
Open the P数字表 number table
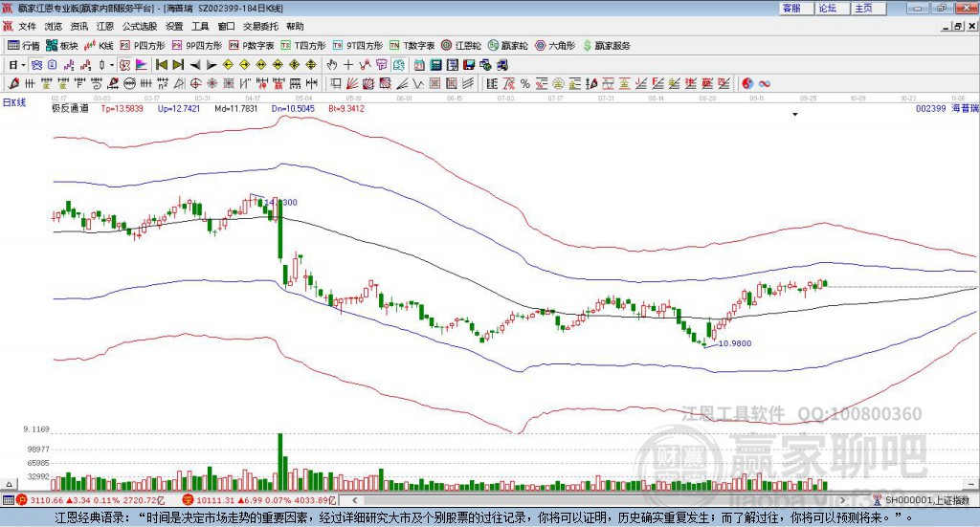coord(252,46)
